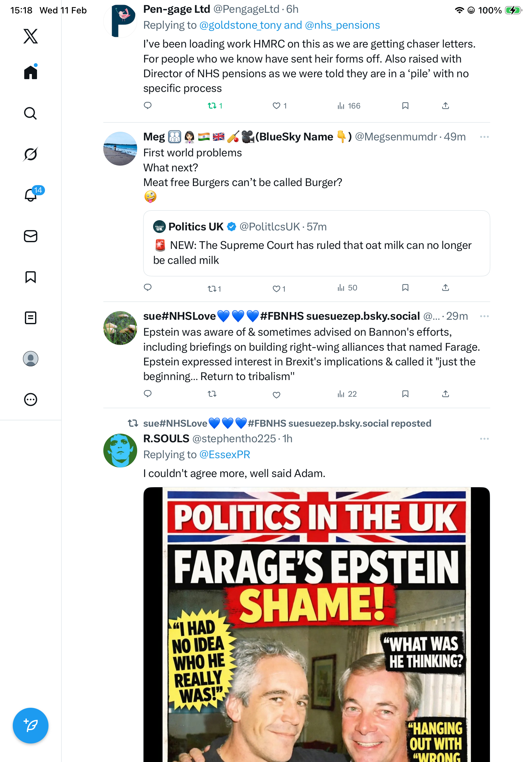The width and height of the screenshot is (532, 762).
Task: Open the profile icon in sidebar
Action: (x=31, y=359)
